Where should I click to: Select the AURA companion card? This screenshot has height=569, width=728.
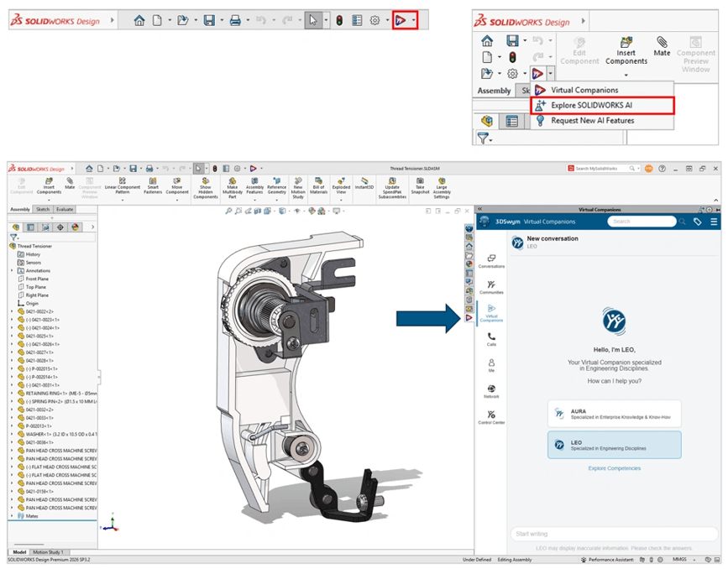615,414
